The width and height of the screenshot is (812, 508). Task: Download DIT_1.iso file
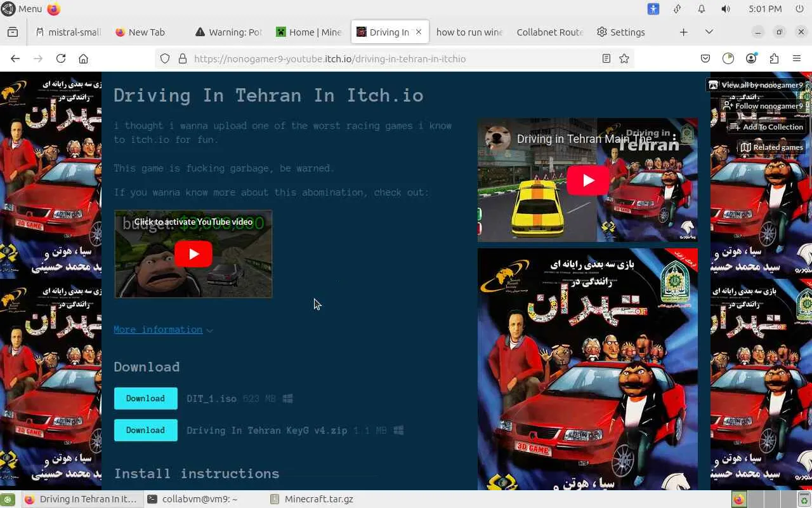pos(145,399)
